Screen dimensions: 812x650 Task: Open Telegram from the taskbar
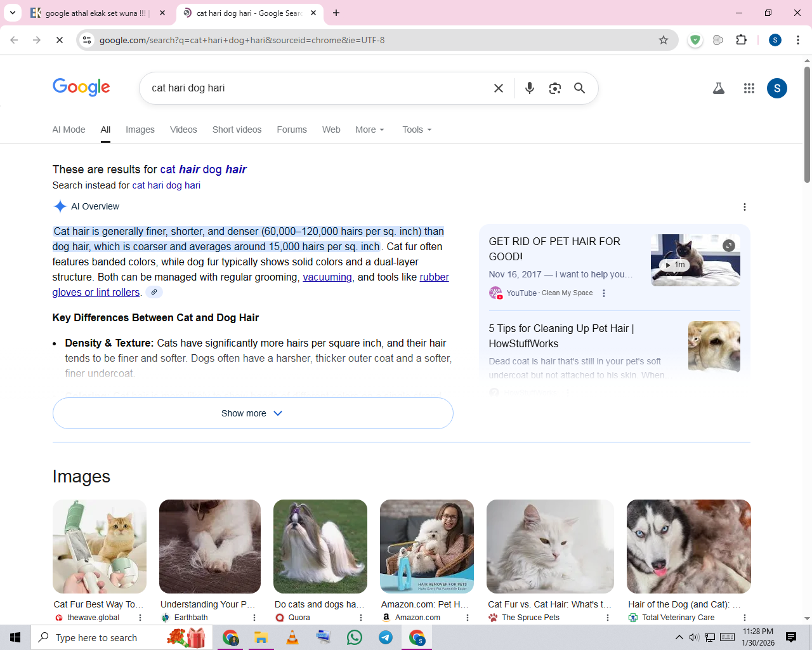click(x=386, y=637)
